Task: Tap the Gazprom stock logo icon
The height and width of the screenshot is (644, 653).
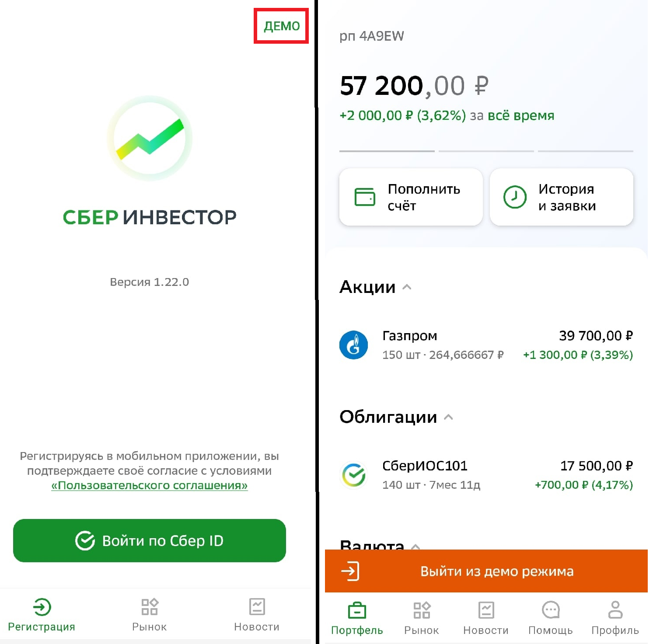Action: tap(353, 345)
